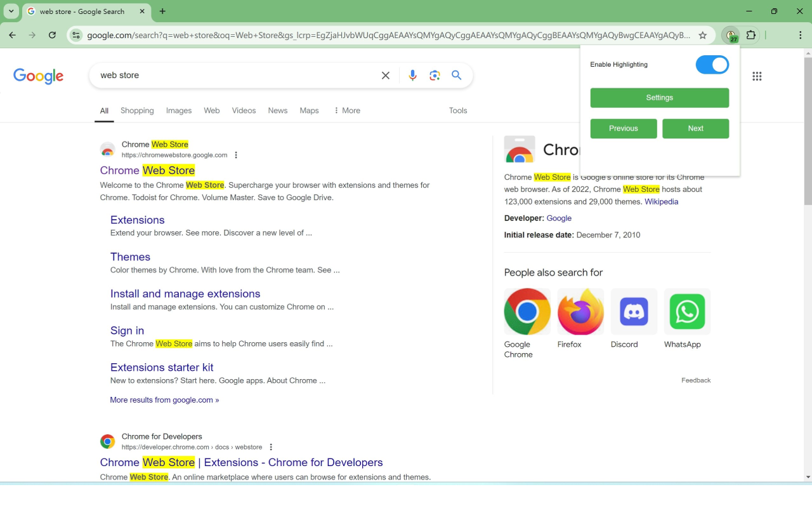Clear the search box with the X icon
The width and height of the screenshot is (812, 508).
click(x=385, y=76)
